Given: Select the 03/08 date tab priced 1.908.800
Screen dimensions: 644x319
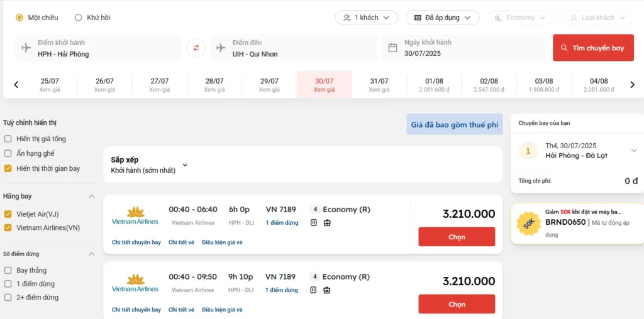Looking at the screenshot, I should click(544, 85).
